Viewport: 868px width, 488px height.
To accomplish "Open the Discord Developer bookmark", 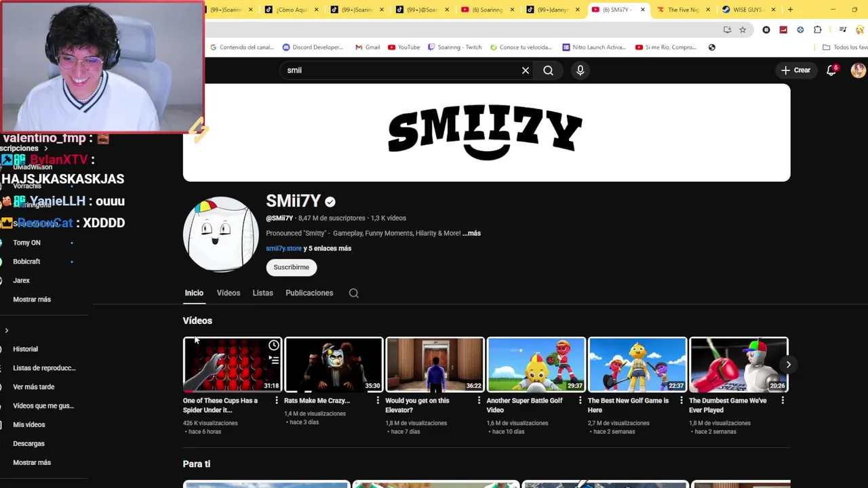I will pyautogui.click(x=313, y=47).
